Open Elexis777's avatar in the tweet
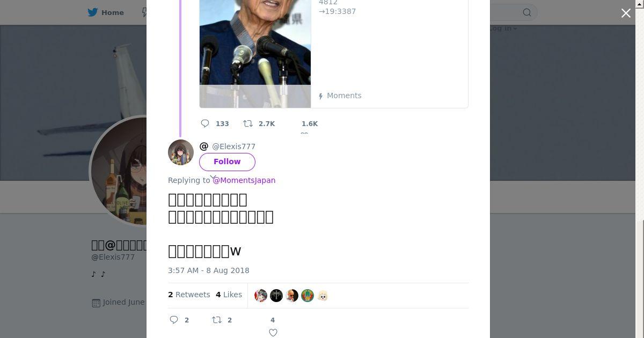Image resolution: width=644 pixels, height=338 pixels. pos(181,152)
